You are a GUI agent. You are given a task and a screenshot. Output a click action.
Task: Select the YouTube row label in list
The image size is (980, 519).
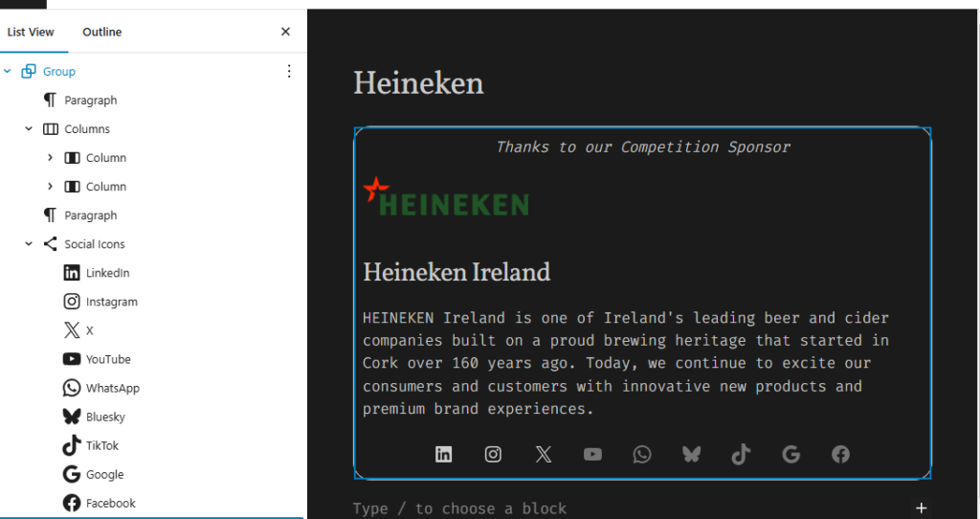[x=108, y=359]
